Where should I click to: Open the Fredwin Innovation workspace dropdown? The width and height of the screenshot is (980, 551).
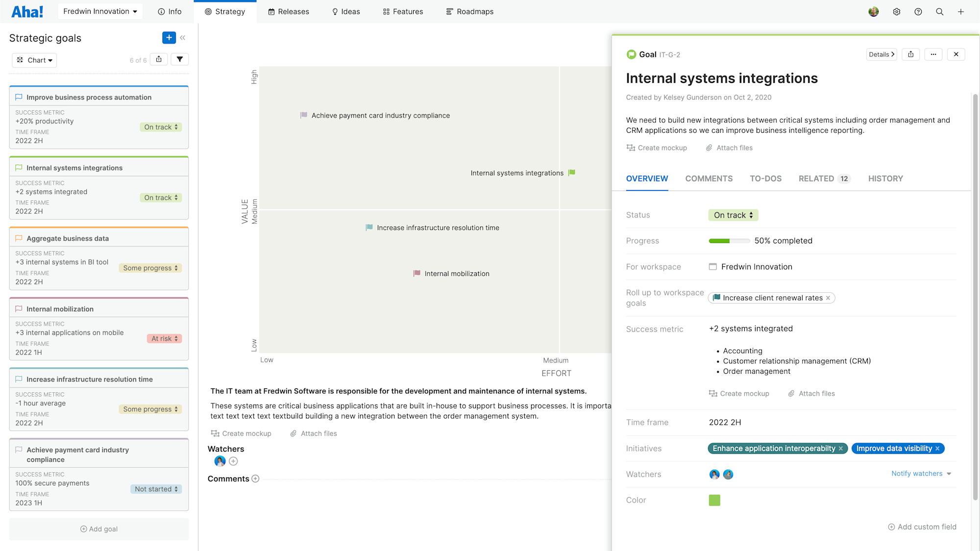pos(100,11)
